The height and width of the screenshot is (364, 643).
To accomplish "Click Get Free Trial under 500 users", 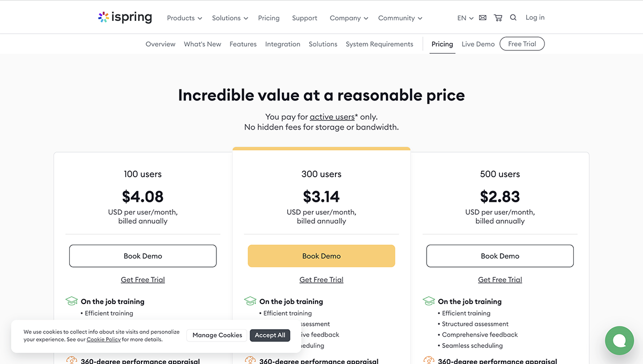I will coord(499,279).
